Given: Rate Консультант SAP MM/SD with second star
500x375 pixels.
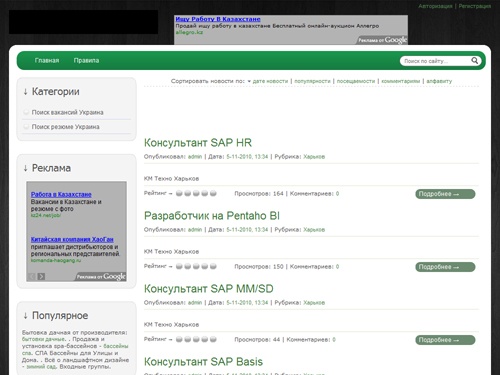Looking at the screenshot, I should click(x=188, y=339).
